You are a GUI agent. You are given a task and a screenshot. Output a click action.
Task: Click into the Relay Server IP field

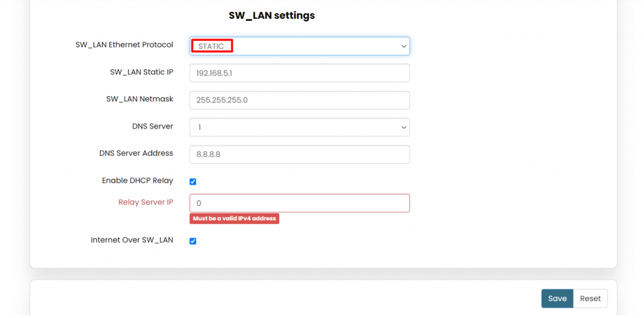(299, 203)
